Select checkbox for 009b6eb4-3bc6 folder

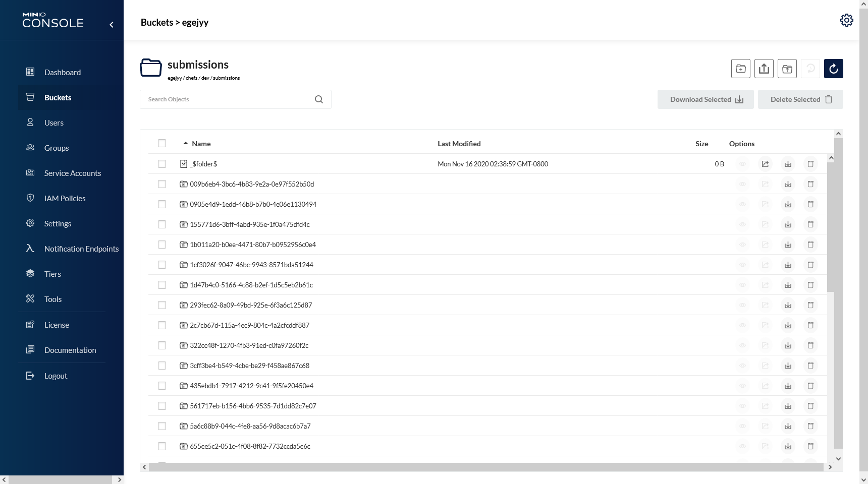click(162, 184)
